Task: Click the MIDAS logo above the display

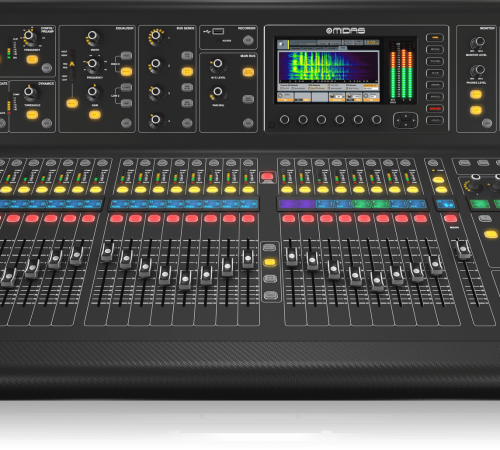Action: click(345, 31)
